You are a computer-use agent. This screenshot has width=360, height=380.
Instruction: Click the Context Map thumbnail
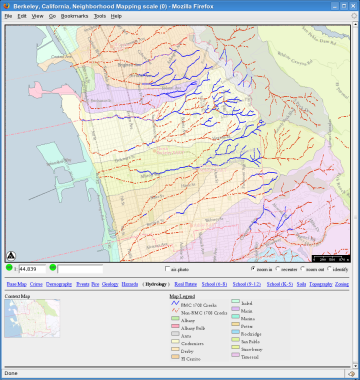[x=32, y=318]
